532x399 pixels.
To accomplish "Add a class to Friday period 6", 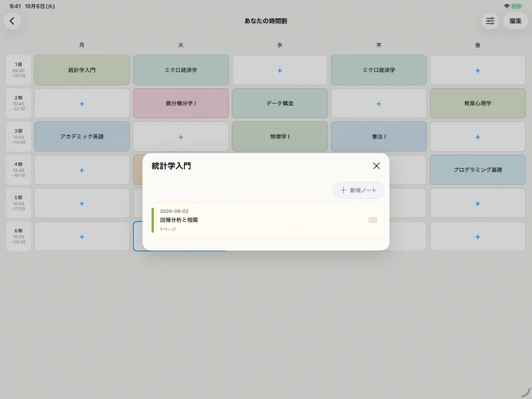I will coord(477,237).
